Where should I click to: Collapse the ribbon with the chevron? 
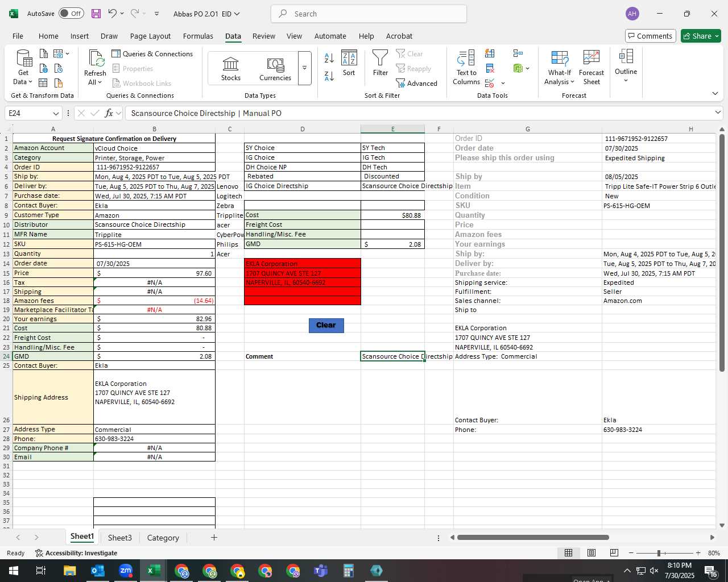715,93
